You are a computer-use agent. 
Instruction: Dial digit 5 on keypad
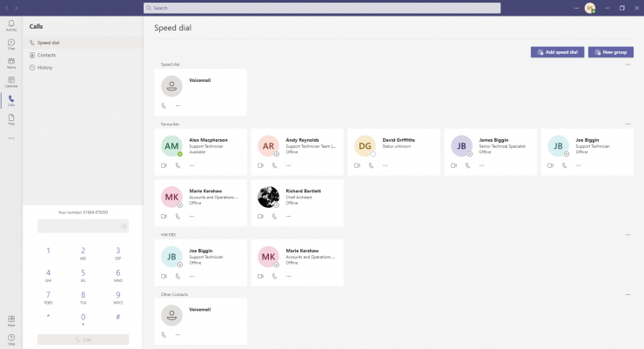(x=83, y=275)
